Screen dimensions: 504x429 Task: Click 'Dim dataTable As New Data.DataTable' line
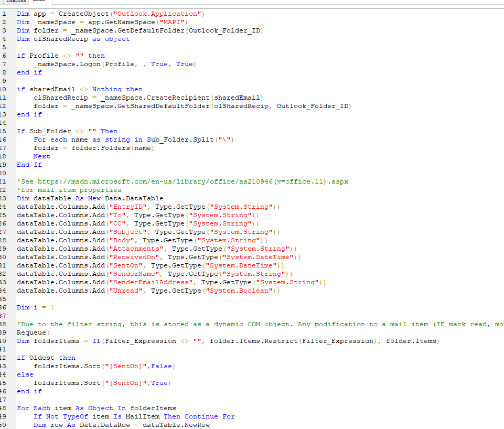(90, 198)
